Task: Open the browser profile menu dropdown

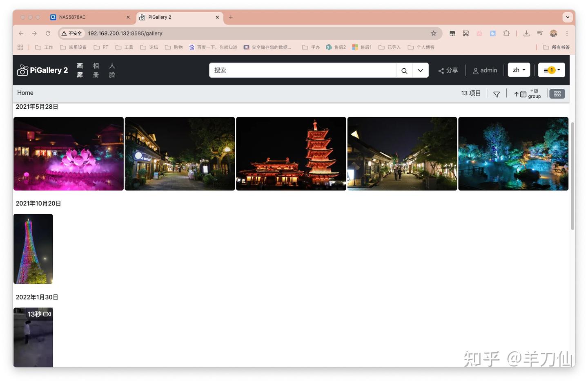Action: [x=553, y=33]
